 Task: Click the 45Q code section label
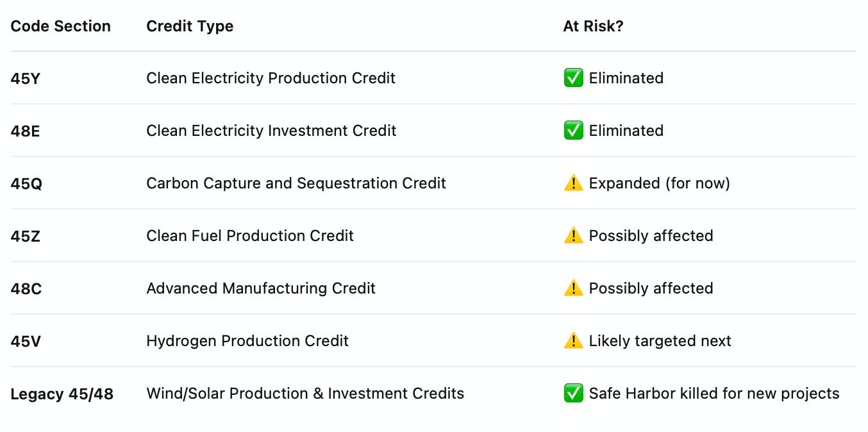pos(26,184)
